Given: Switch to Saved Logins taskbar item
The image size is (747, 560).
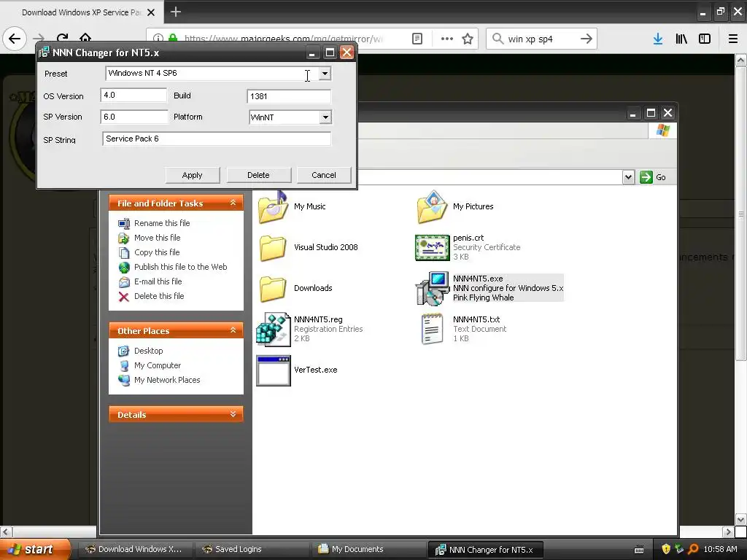Looking at the screenshot, I should (252, 549).
